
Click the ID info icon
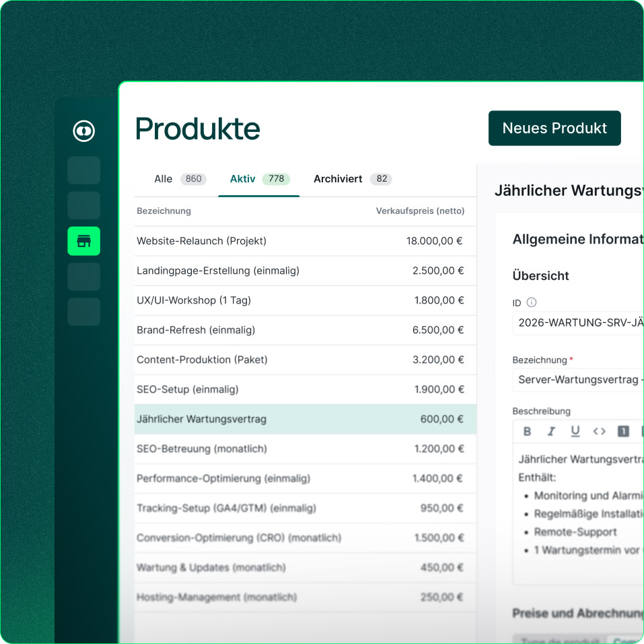pyautogui.click(x=532, y=302)
